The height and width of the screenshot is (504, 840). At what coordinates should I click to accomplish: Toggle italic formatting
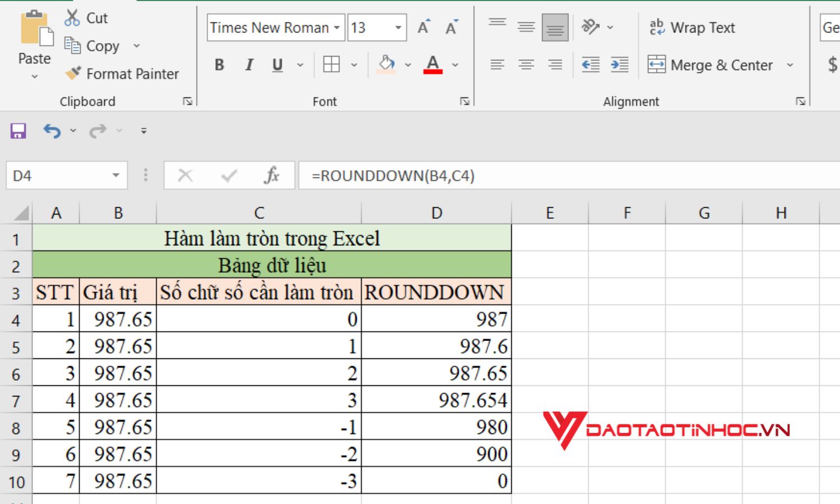pos(248,64)
